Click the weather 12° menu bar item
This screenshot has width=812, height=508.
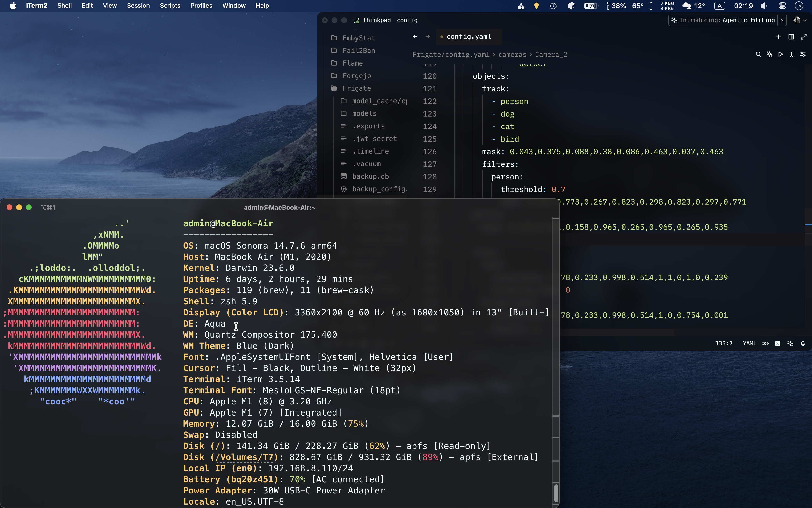pyautogui.click(x=694, y=6)
